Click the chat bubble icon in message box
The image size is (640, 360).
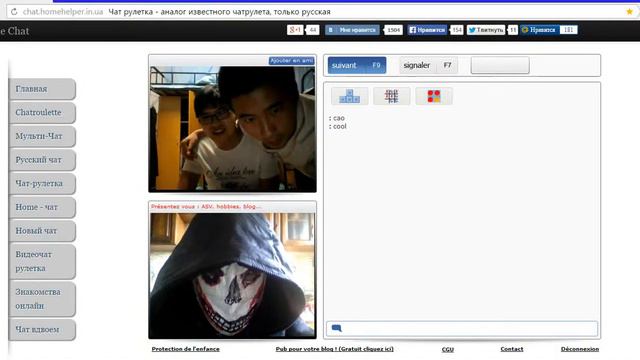click(336, 328)
